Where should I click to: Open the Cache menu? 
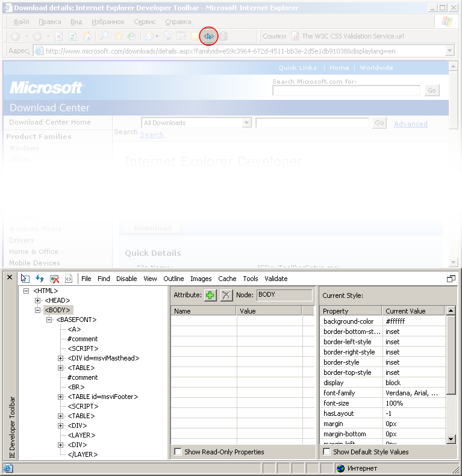tap(227, 279)
